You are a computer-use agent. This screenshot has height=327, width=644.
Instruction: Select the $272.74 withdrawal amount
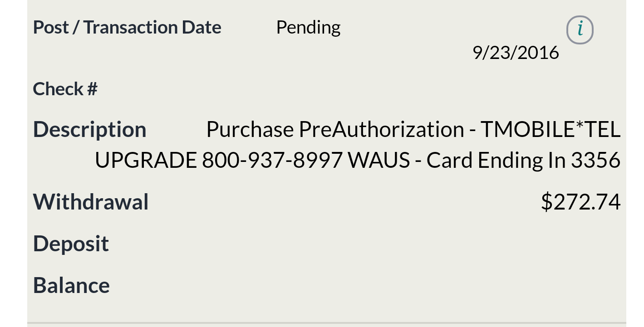tap(581, 202)
